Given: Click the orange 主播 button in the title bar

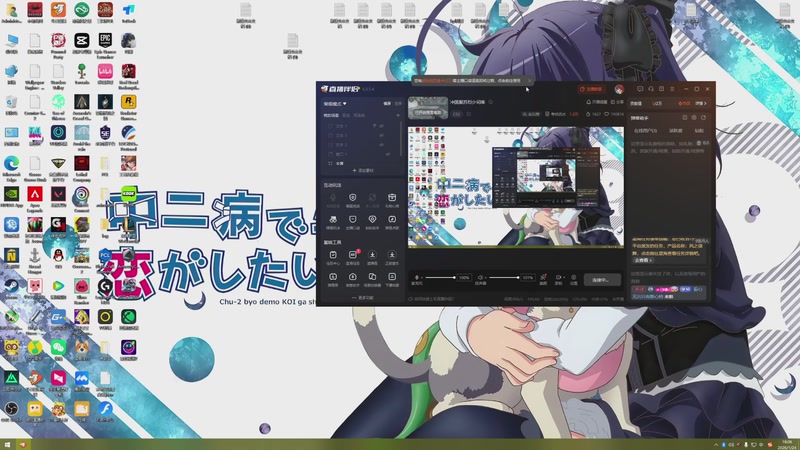Looking at the screenshot, I should tap(591, 89).
